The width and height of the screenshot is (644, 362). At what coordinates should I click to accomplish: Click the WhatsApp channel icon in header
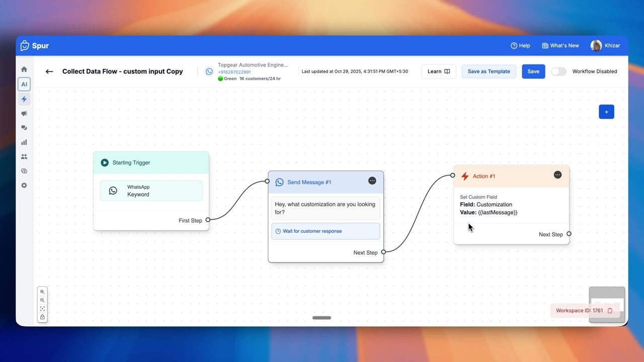pyautogui.click(x=209, y=71)
